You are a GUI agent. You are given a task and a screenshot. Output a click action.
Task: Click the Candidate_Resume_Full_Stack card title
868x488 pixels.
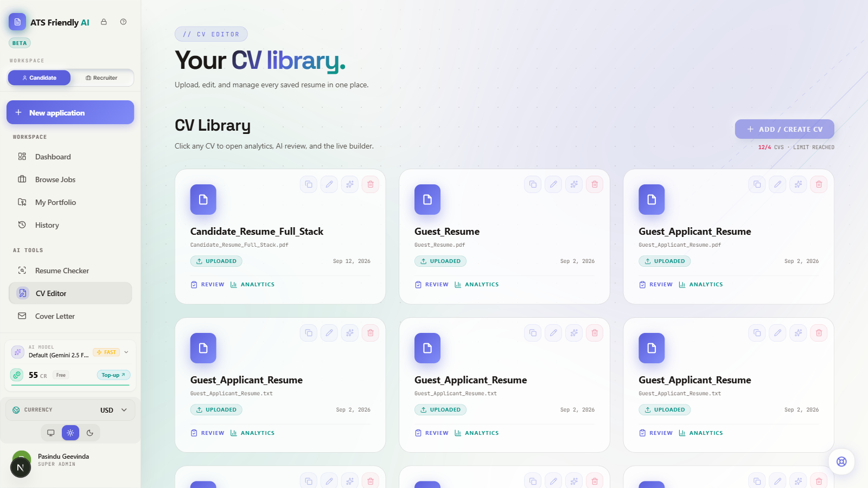257,232
